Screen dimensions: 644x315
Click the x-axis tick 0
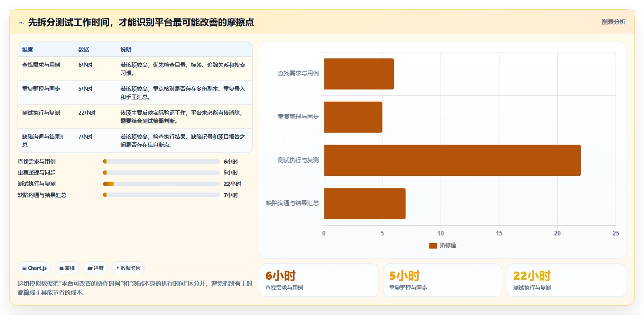coord(324,233)
